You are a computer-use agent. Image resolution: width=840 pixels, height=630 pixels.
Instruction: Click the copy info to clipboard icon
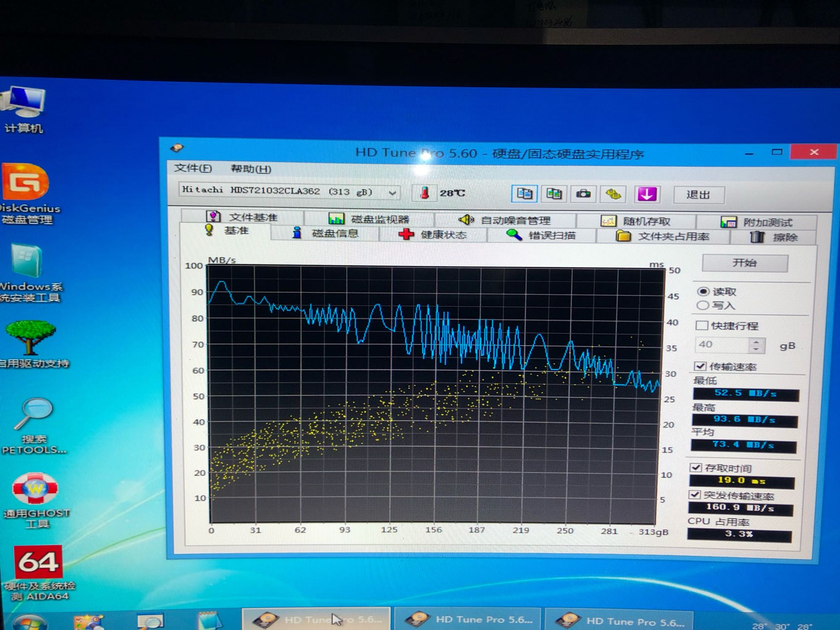[x=525, y=194]
